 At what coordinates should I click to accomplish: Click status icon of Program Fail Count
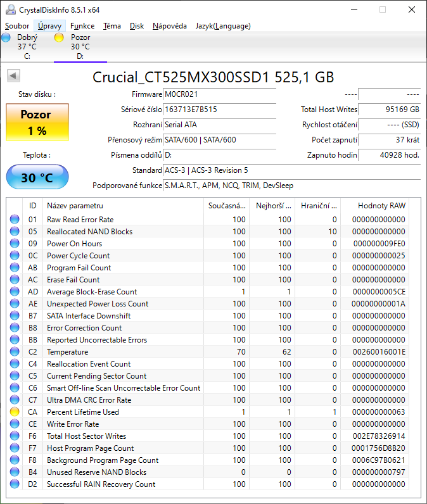15,267
